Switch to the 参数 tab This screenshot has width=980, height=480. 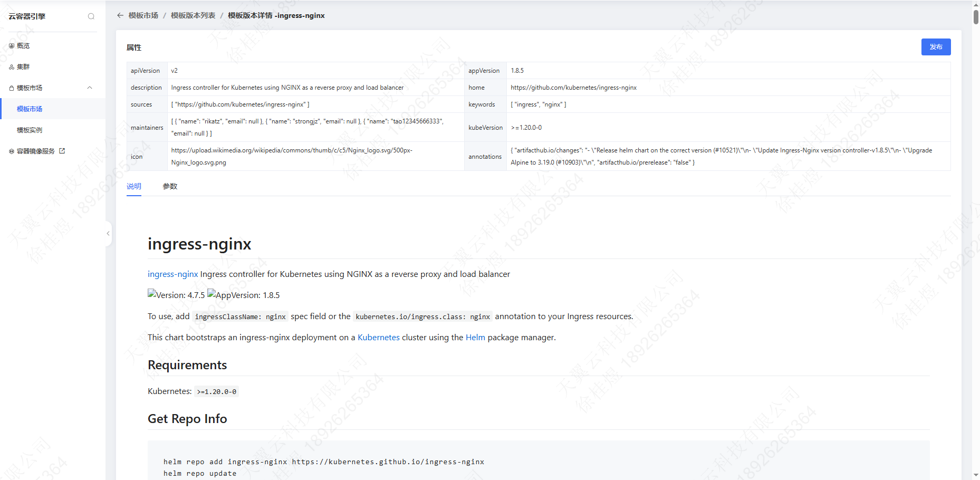click(170, 186)
